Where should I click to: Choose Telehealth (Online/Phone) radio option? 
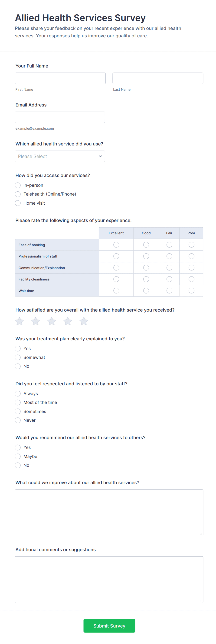pyautogui.click(x=18, y=194)
